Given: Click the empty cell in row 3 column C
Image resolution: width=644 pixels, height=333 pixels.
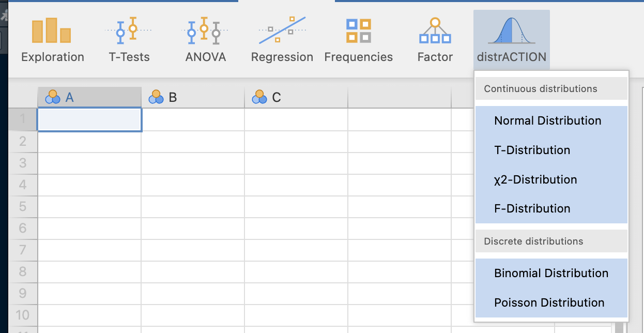Looking at the screenshot, I should (296, 163).
